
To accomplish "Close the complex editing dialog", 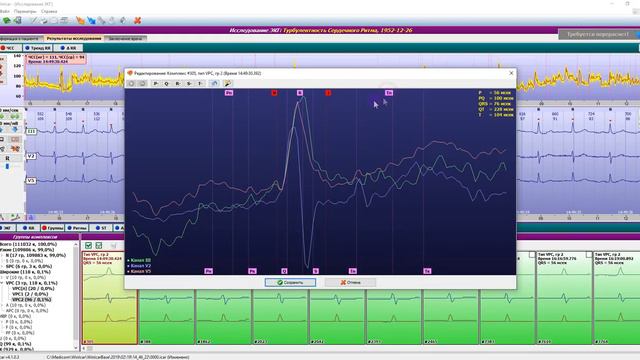I will coord(511,73).
